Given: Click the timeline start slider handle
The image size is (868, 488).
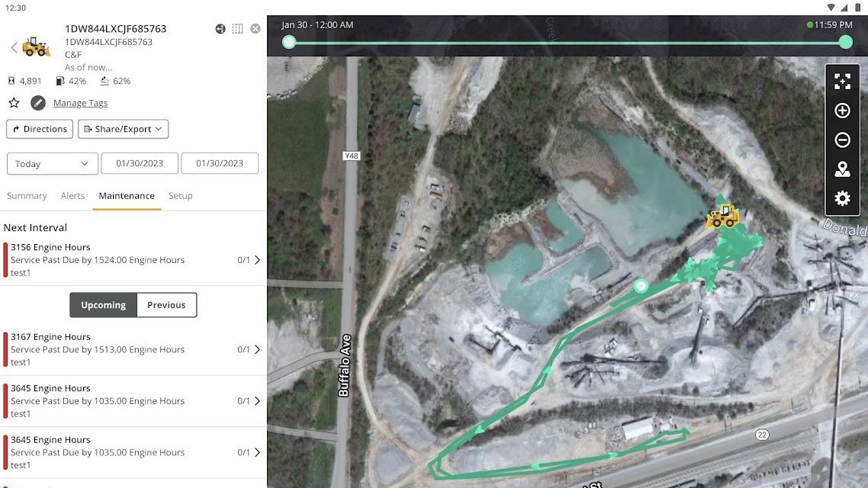Looking at the screenshot, I should (x=288, y=42).
